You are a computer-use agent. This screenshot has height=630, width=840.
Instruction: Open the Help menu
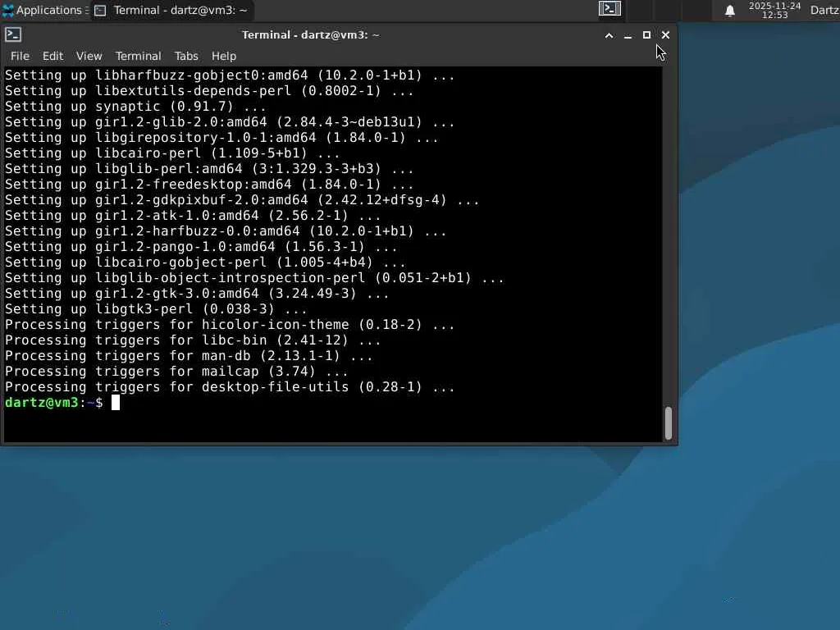[x=223, y=56]
